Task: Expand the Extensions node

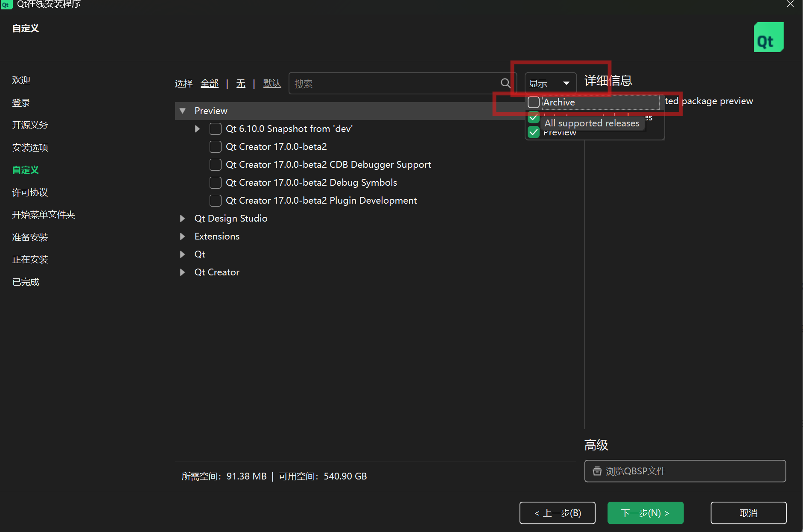Action: pos(183,236)
